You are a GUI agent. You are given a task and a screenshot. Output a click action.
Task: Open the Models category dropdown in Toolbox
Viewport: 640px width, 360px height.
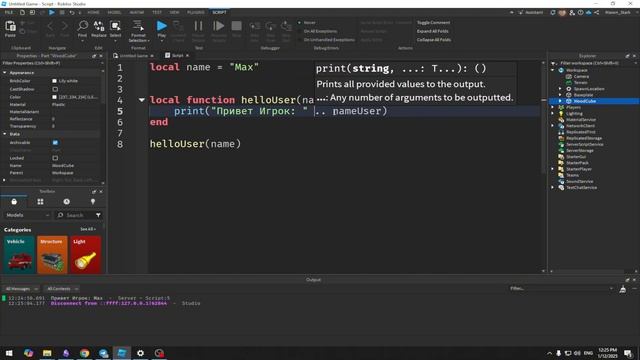coord(27,215)
